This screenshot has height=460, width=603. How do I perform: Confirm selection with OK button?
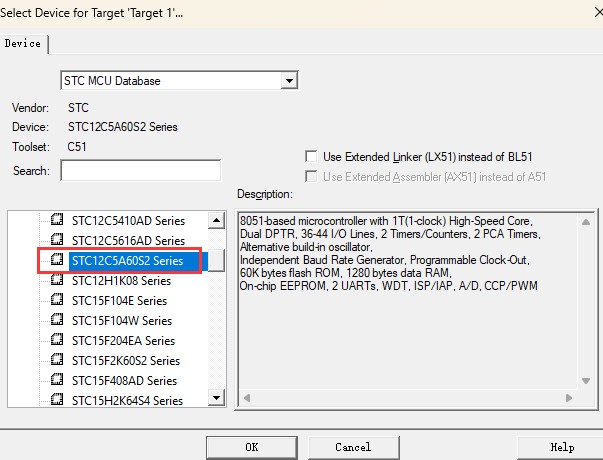pos(252,447)
